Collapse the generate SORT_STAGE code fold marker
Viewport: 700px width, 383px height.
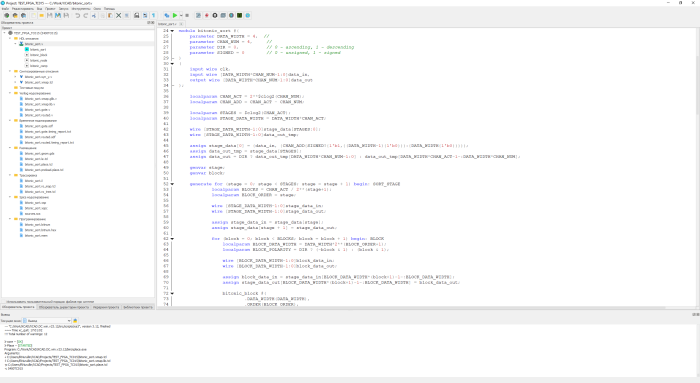pyautogui.click(x=172, y=184)
